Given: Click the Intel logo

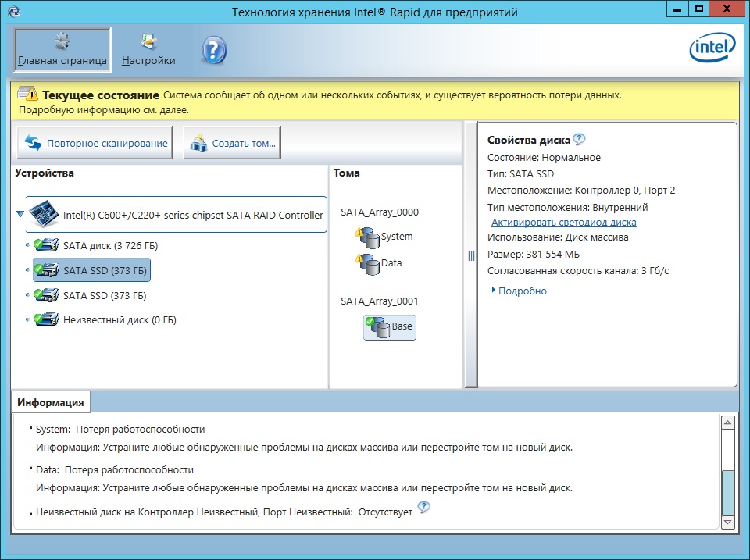Looking at the screenshot, I should click(x=712, y=48).
